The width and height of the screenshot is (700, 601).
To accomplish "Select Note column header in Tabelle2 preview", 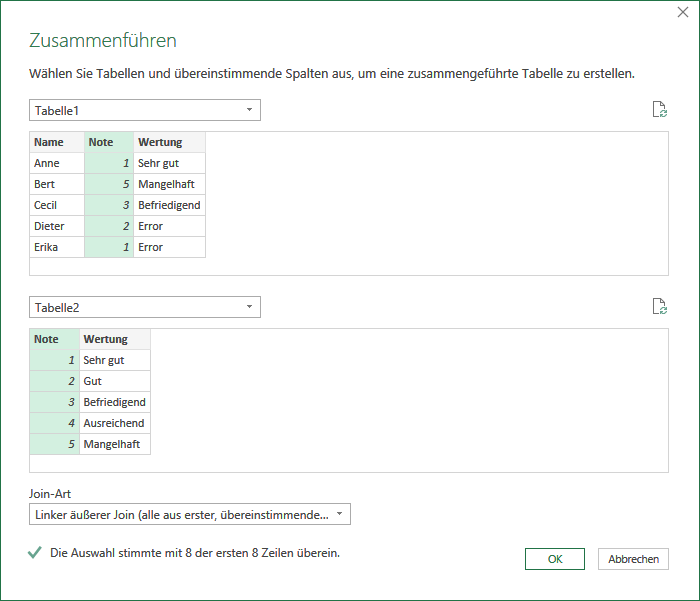I will coord(54,339).
